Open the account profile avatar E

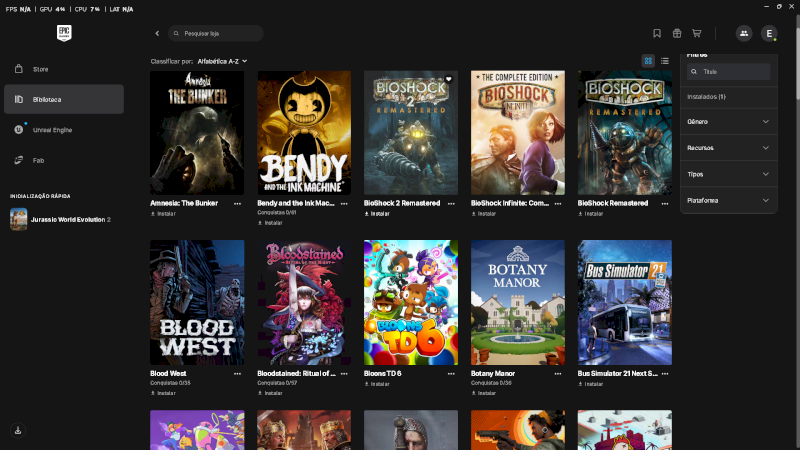tap(769, 33)
